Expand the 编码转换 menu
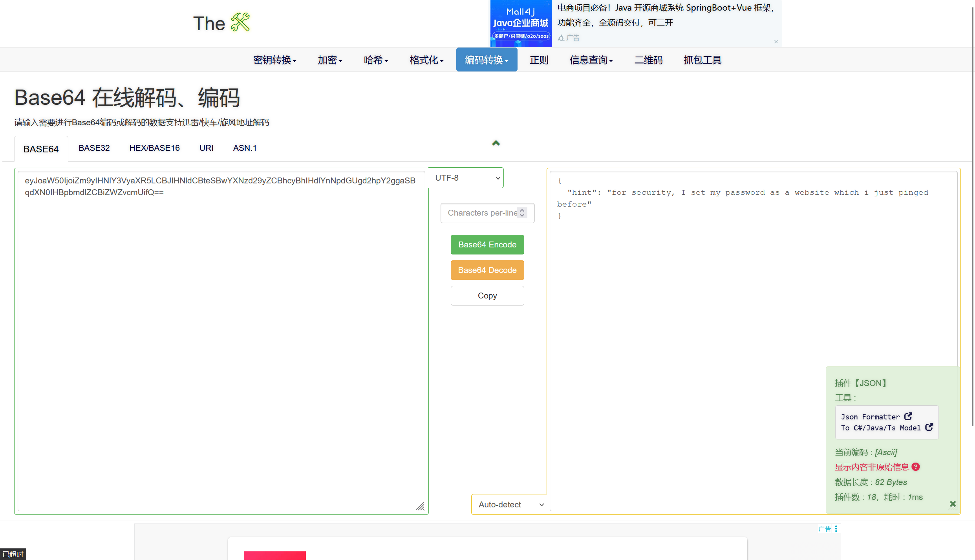This screenshot has height=560, width=975. [x=487, y=60]
